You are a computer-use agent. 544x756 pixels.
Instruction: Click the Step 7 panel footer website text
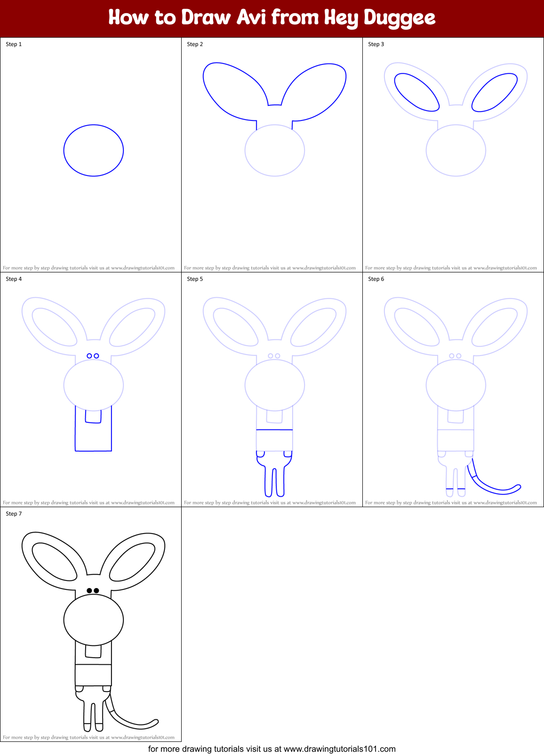tap(88, 737)
